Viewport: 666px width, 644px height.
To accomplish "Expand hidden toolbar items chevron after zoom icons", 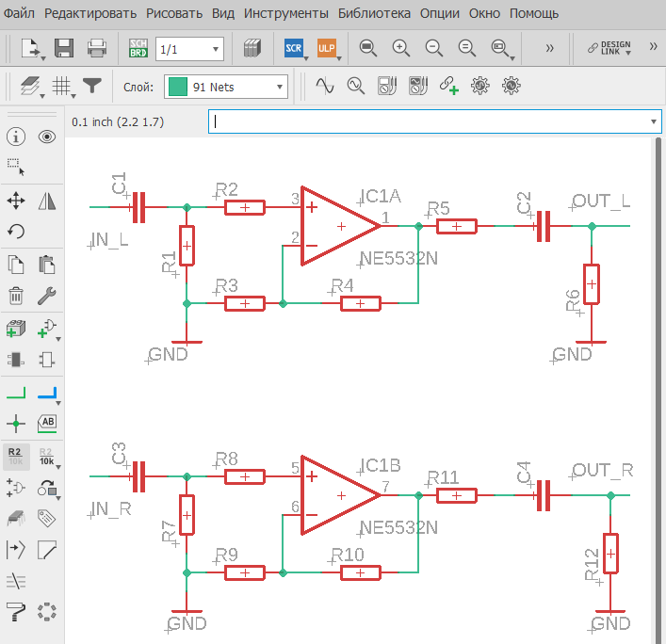I will point(549,48).
